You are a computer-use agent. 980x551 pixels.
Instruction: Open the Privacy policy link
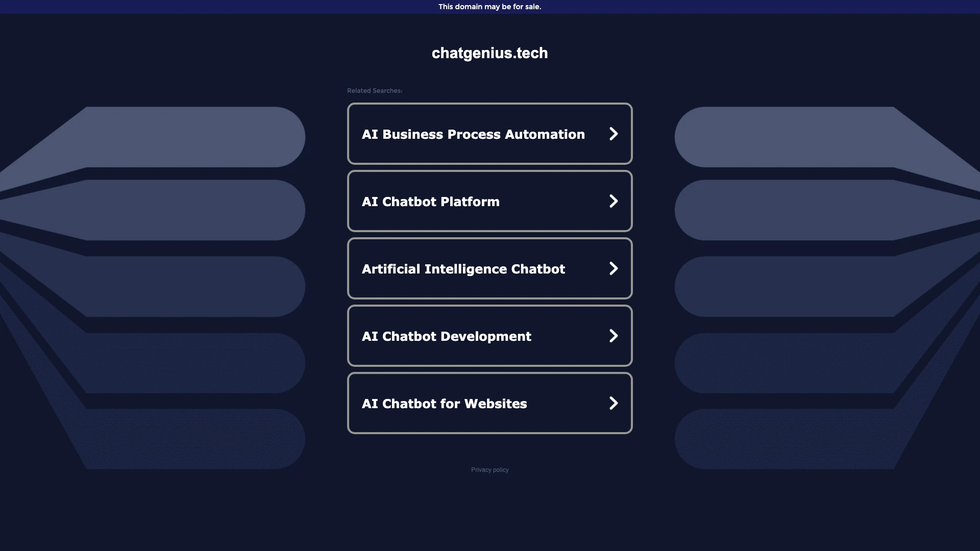[489, 470]
